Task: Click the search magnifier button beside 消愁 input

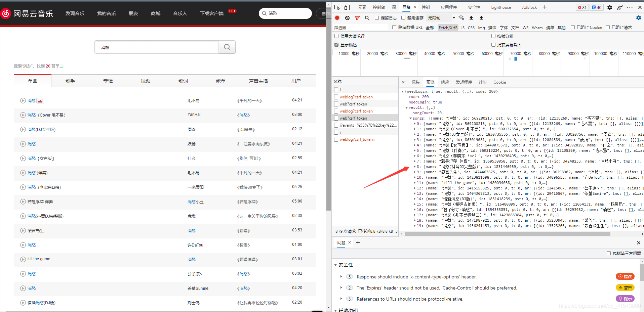Action: tap(227, 47)
